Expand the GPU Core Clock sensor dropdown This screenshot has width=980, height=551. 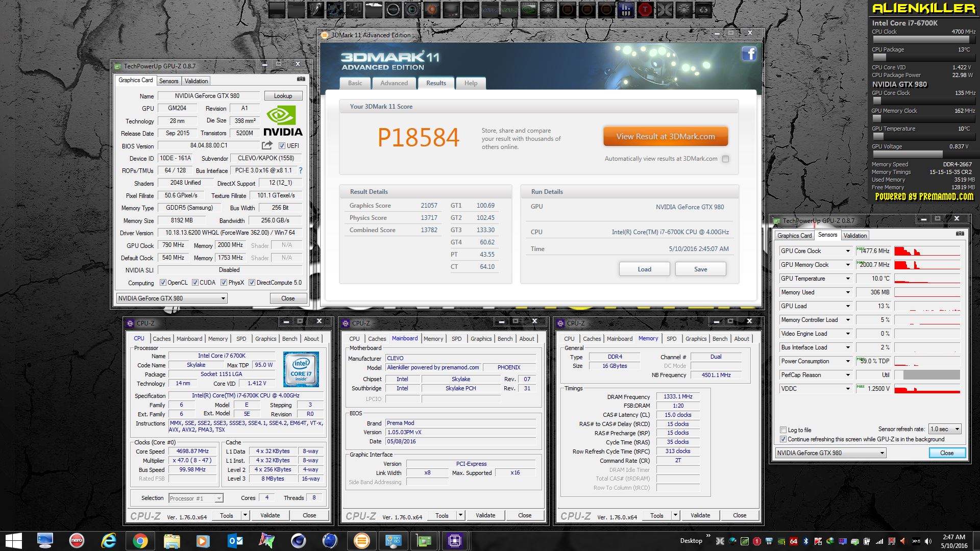pyautogui.click(x=848, y=251)
